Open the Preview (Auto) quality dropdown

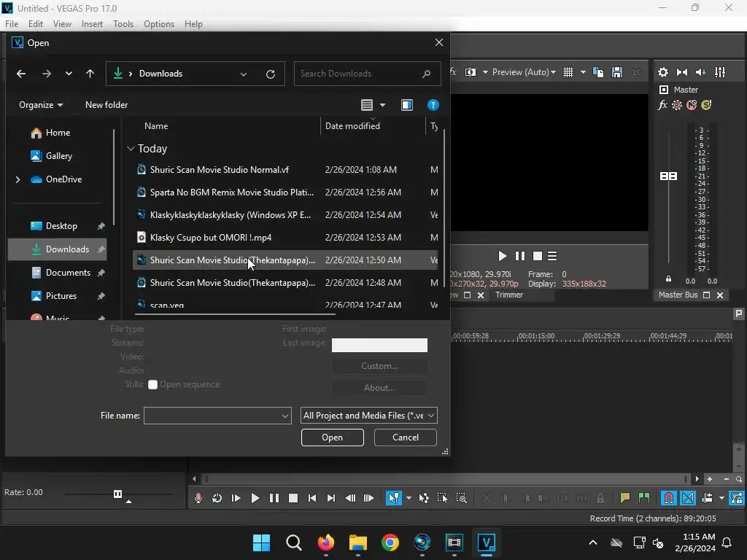click(524, 72)
